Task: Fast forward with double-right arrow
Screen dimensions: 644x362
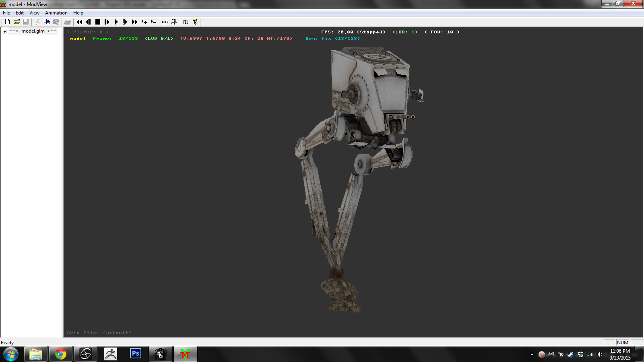Action: pyautogui.click(x=134, y=22)
